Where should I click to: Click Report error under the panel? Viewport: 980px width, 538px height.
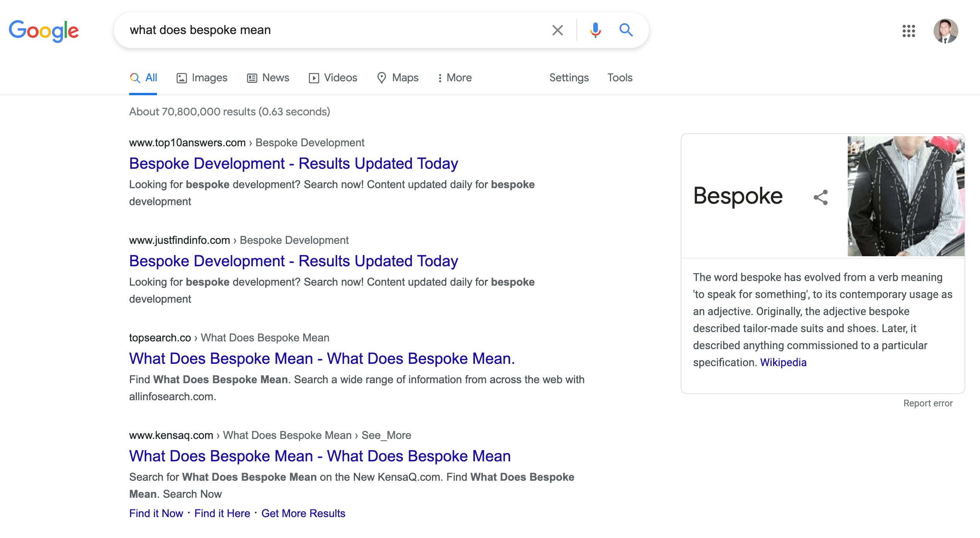coord(928,403)
